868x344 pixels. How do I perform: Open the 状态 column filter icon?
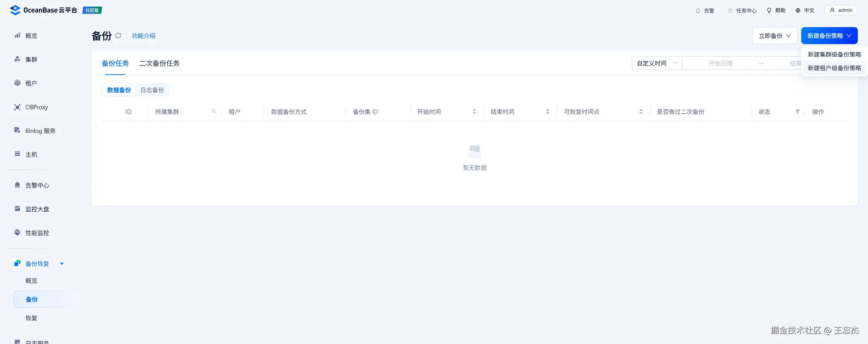coord(797,112)
